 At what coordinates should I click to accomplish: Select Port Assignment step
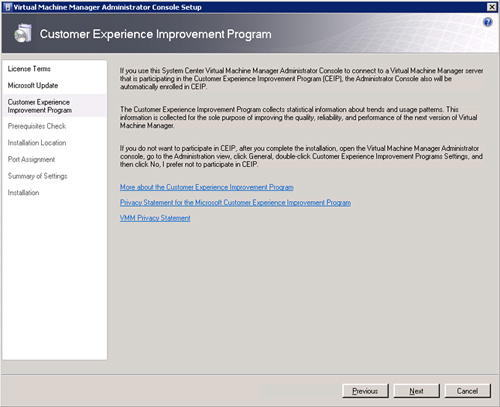[31, 159]
